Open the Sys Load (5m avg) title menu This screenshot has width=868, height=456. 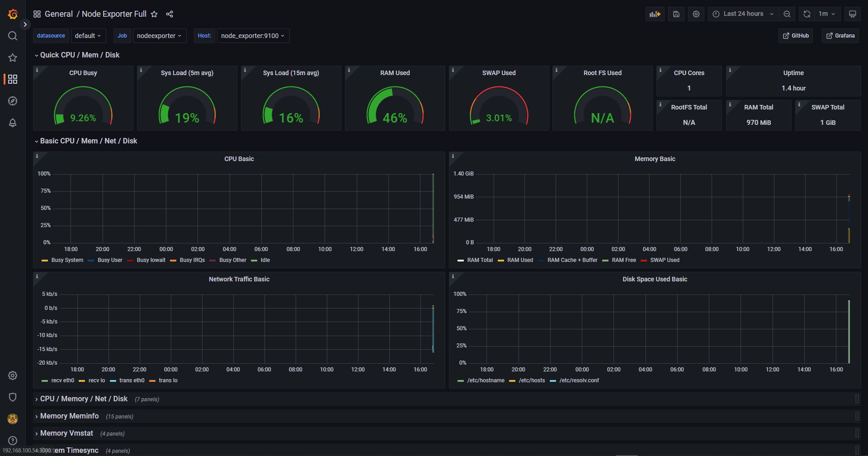pyautogui.click(x=187, y=73)
